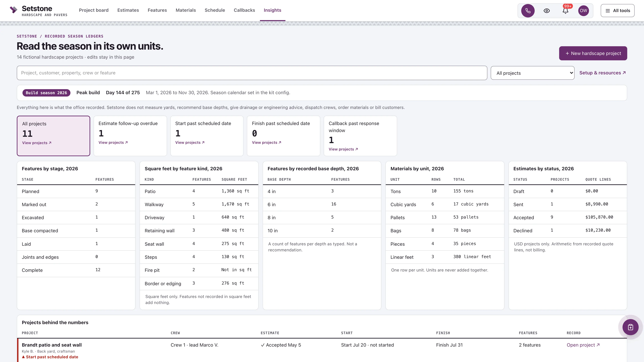644x362 pixels.
Task: Open the OW user avatar
Action: pyautogui.click(x=583, y=11)
